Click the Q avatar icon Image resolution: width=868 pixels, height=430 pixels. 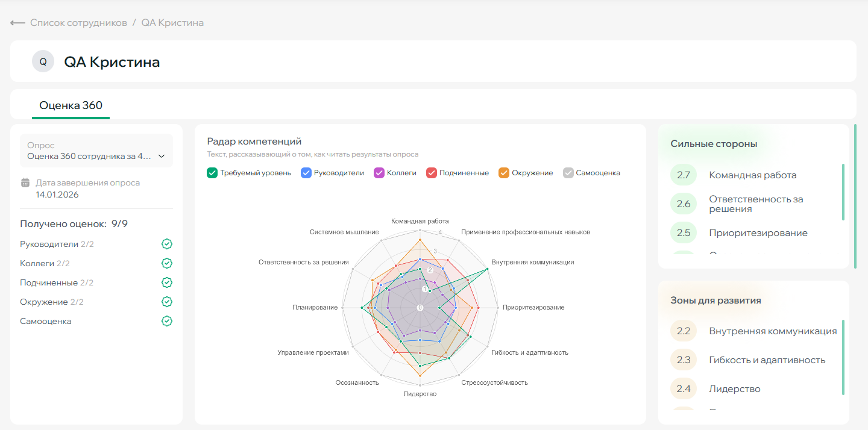43,61
